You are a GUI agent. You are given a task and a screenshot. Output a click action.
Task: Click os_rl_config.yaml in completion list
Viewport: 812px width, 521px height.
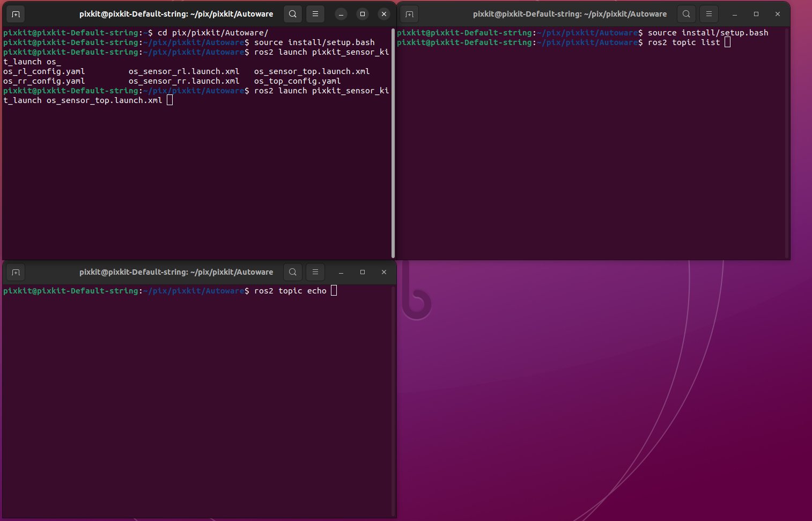click(x=44, y=71)
